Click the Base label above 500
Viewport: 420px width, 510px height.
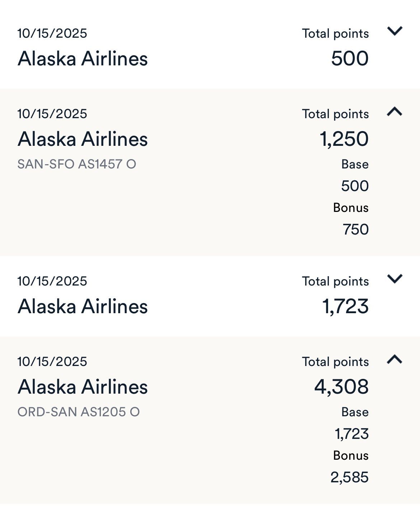point(355,164)
